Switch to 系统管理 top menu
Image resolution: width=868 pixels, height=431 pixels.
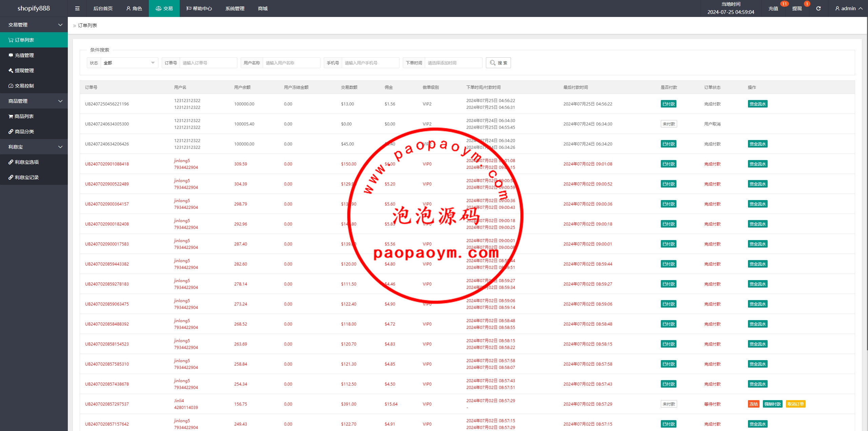tap(235, 8)
